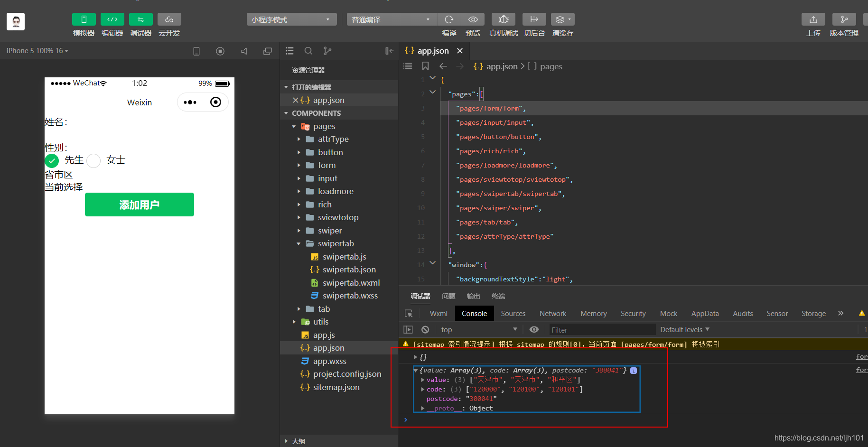Screen dimensions: 868x447
Task: Open the 小程序模式 mode dropdown
Action: pos(291,19)
